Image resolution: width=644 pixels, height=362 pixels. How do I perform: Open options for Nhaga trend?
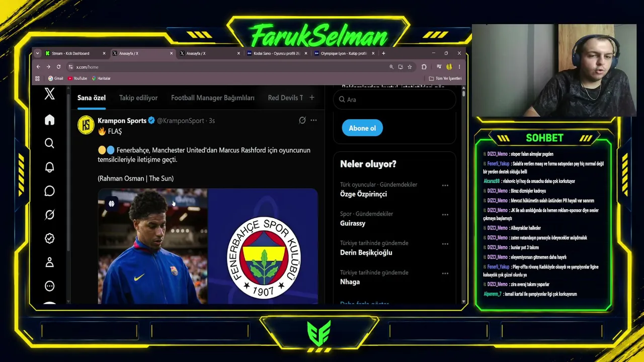pyautogui.click(x=445, y=274)
